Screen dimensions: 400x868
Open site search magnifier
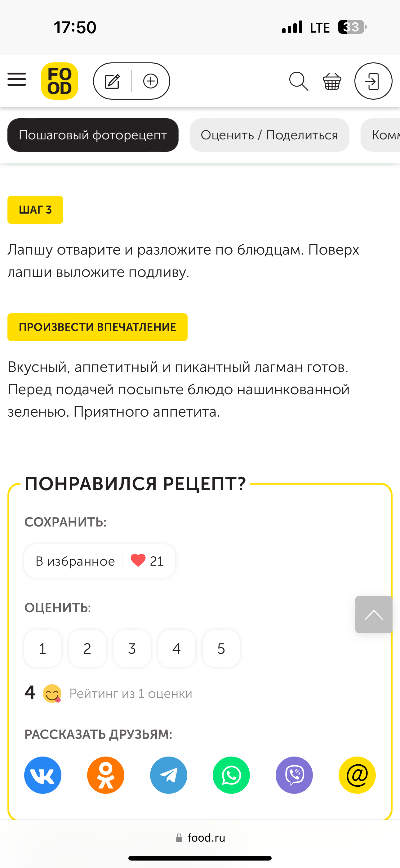[298, 81]
